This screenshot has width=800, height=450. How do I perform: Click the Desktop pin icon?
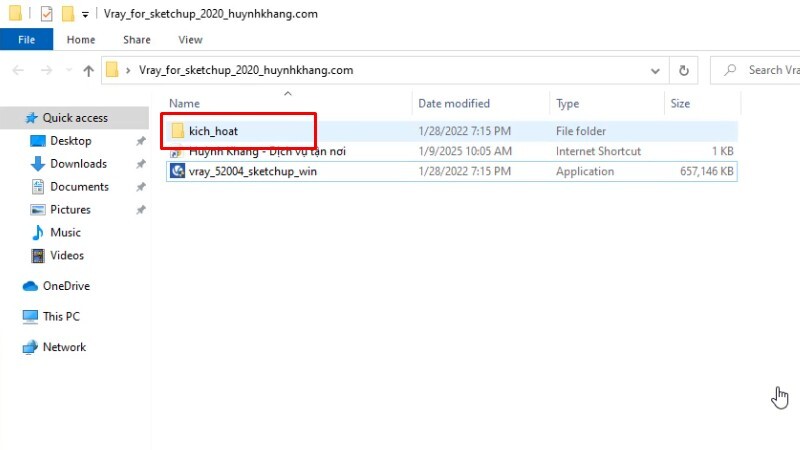[x=141, y=141]
